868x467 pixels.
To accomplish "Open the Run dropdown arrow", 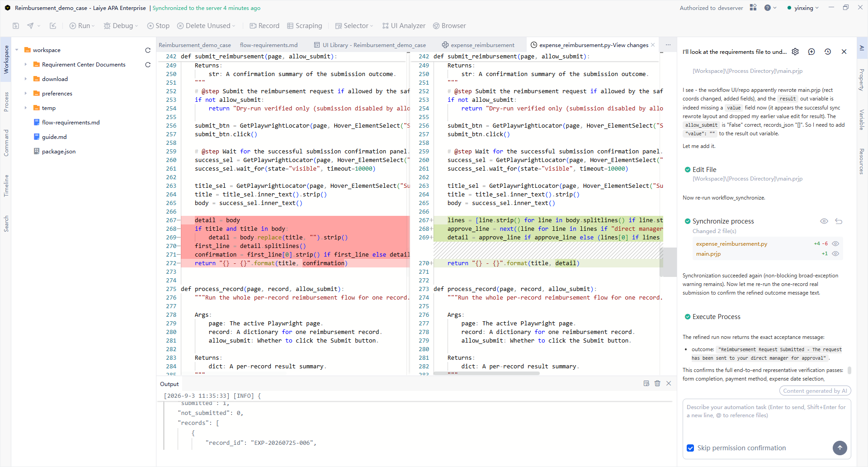I will (x=93, y=26).
